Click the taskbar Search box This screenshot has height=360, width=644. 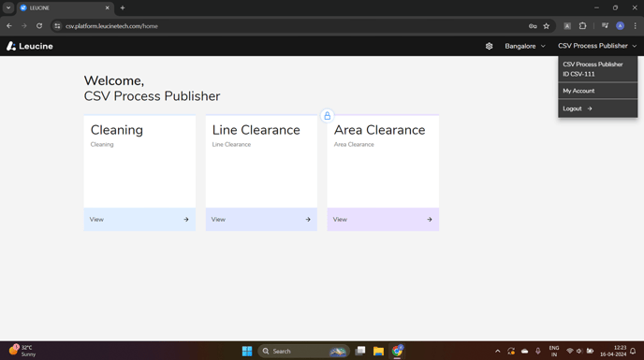point(303,351)
